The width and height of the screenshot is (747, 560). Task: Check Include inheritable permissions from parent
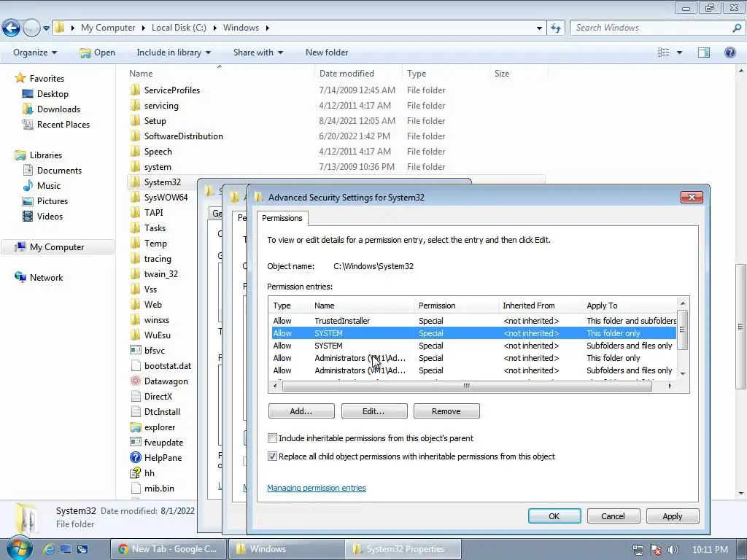tap(273, 438)
